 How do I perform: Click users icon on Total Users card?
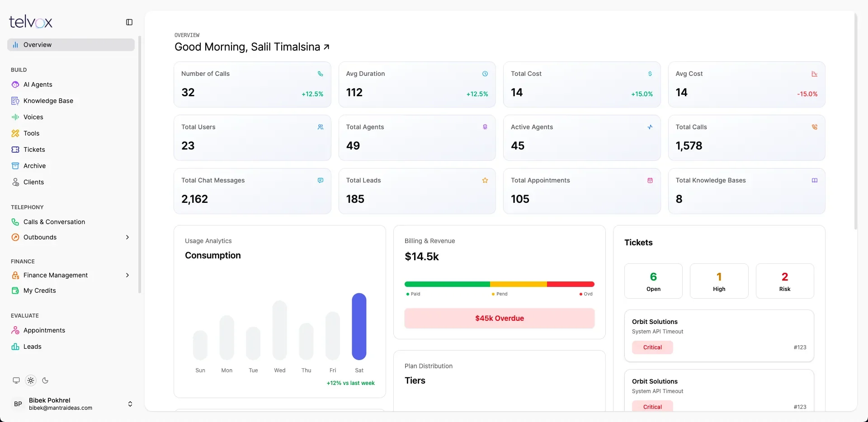coord(321,127)
